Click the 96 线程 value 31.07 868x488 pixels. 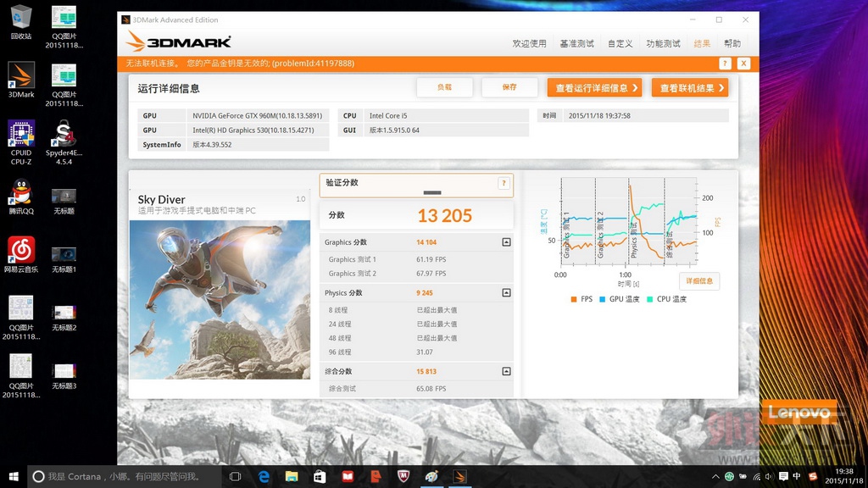coord(425,352)
